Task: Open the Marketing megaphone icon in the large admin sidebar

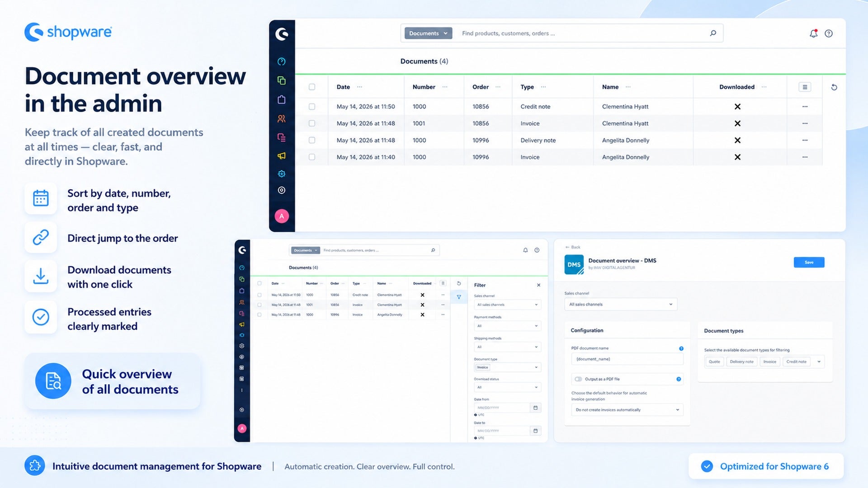Action: coord(281,156)
